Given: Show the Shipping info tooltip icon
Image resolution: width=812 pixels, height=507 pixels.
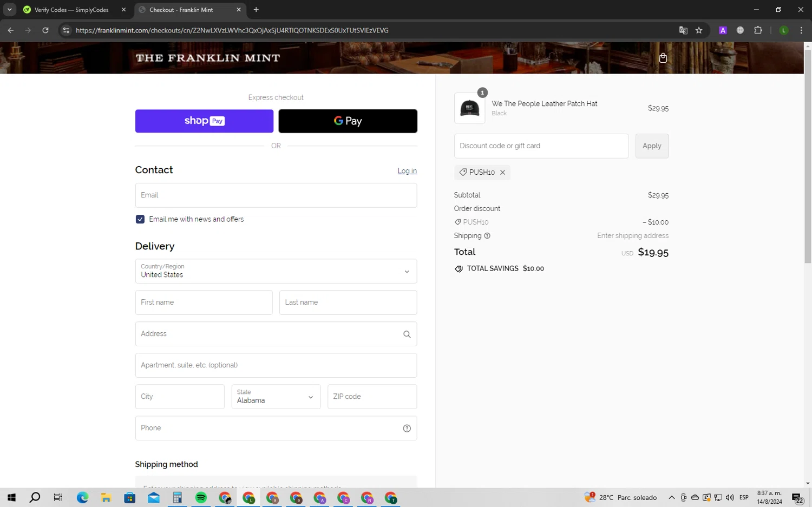Looking at the screenshot, I should click(487, 236).
